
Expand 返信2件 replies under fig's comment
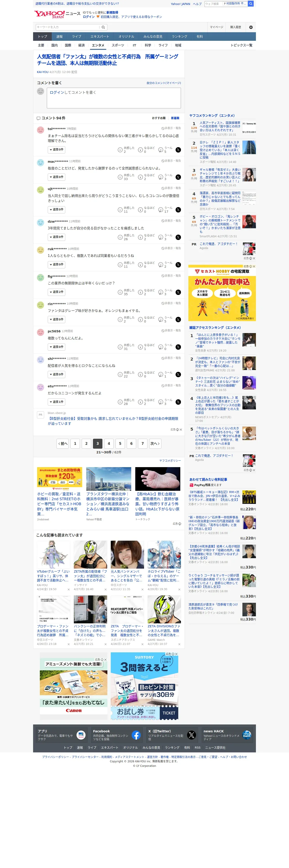(x=56, y=292)
